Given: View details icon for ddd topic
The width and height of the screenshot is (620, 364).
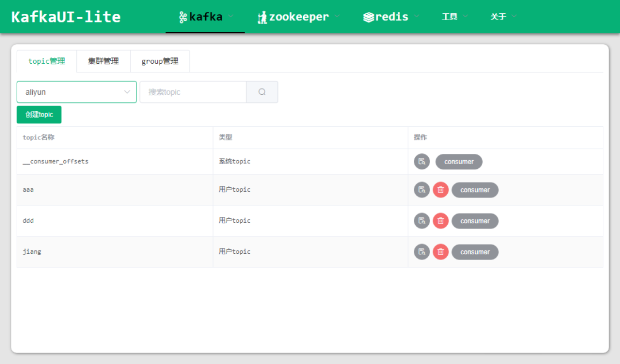Looking at the screenshot, I should (x=422, y=221).
